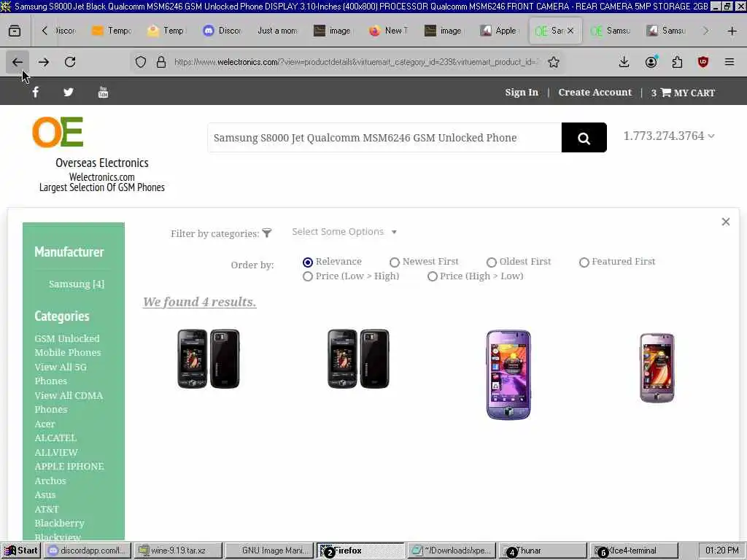Open Select Some Options category dropdown

(344, 232)
